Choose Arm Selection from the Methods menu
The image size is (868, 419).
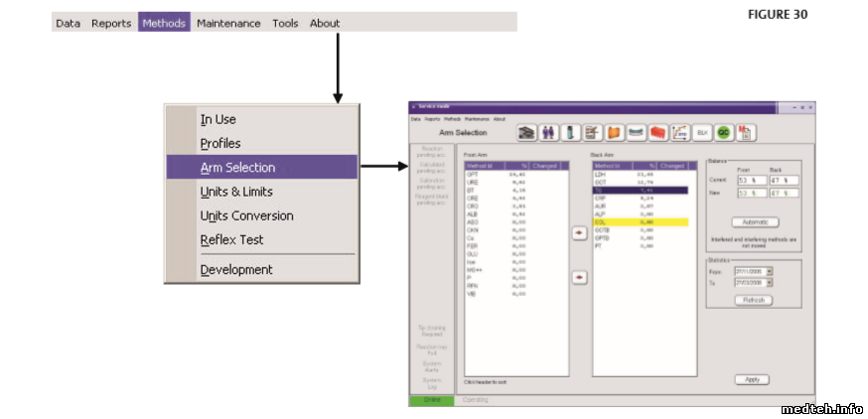click(x=238, y=168)
